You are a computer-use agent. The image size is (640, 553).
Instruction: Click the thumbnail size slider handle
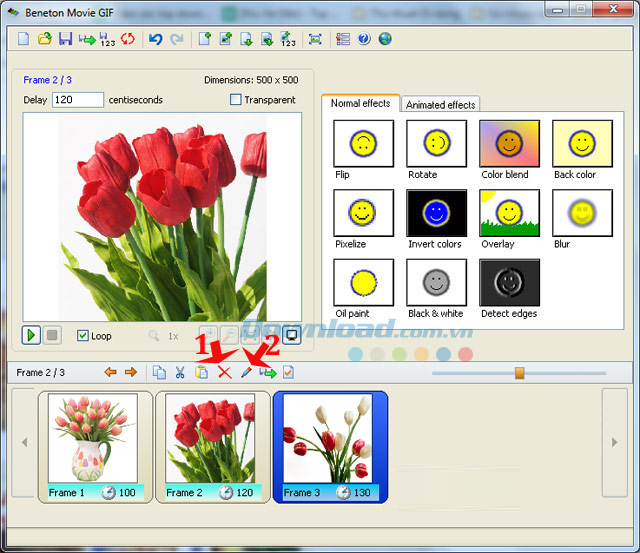tap(519, 373)
